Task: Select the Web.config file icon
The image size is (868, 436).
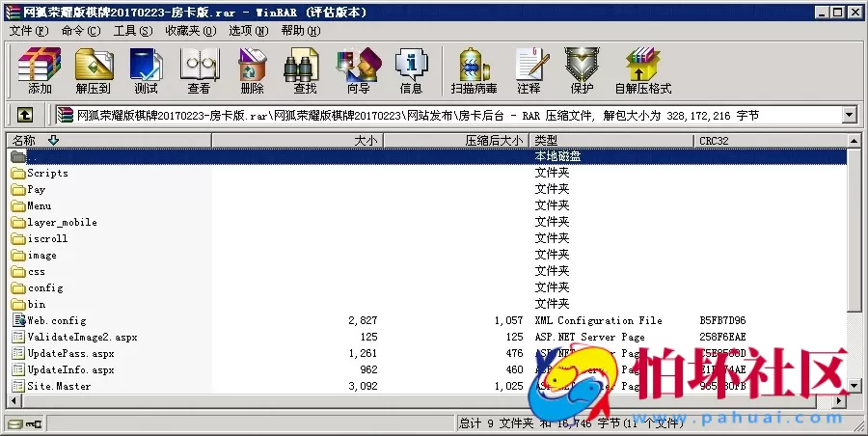Action: [x=19, y=321]
